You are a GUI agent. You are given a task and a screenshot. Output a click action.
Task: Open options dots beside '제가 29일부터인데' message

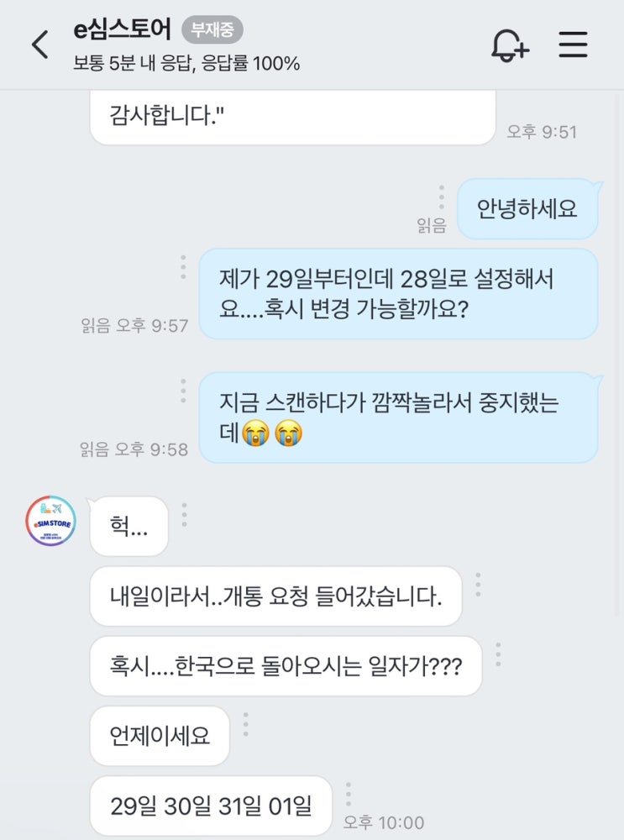pyautogui.click(x=183, y=266)
